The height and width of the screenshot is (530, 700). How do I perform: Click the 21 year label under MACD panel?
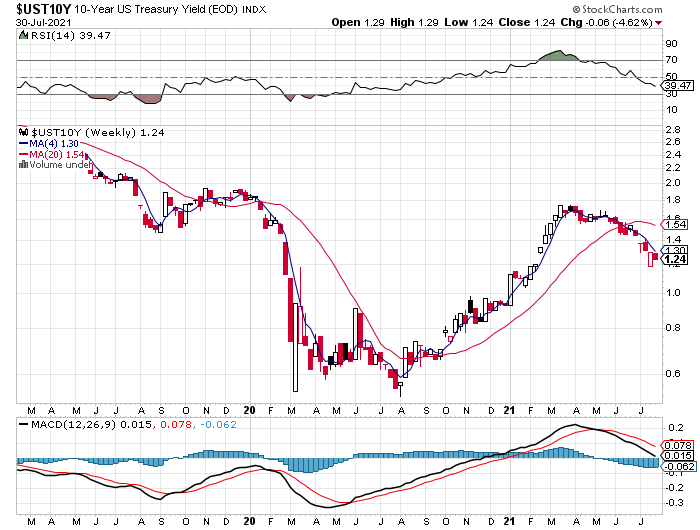[x=509, y=521]
